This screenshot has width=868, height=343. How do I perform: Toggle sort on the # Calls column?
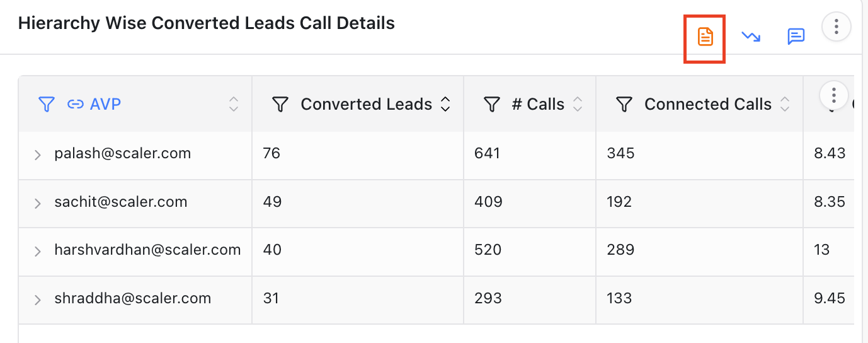[578, 104]
